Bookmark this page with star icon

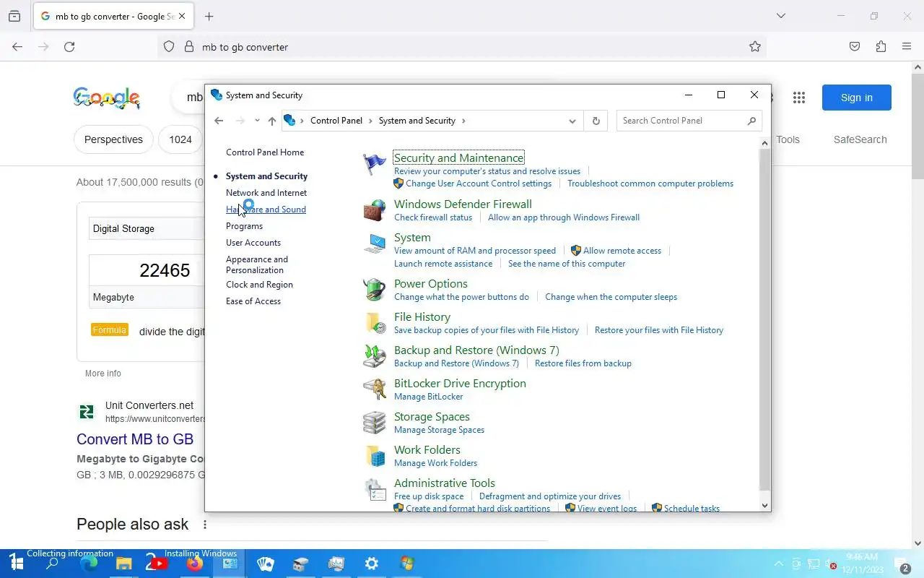(755, 47)
